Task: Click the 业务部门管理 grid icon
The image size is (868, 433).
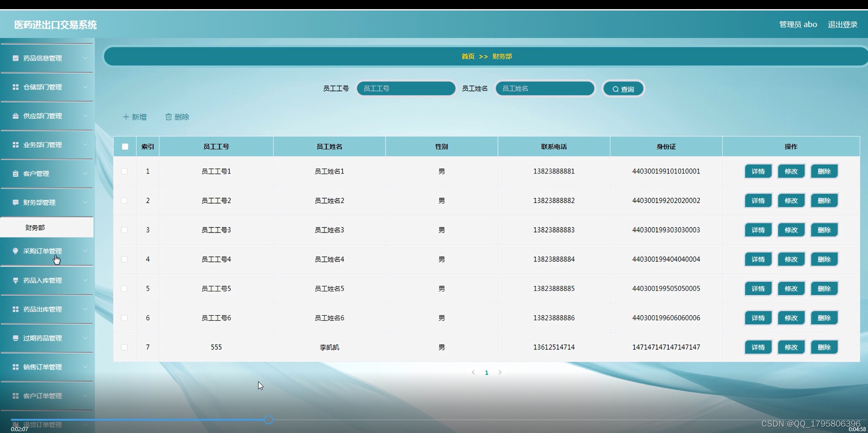Action: click(x=16, y=144)
